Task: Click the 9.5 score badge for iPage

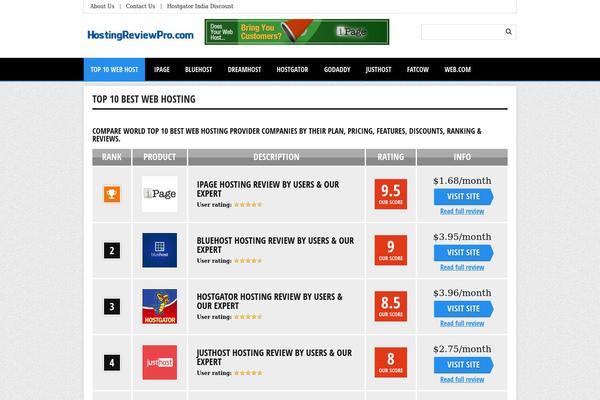Action: coord(391,194)
